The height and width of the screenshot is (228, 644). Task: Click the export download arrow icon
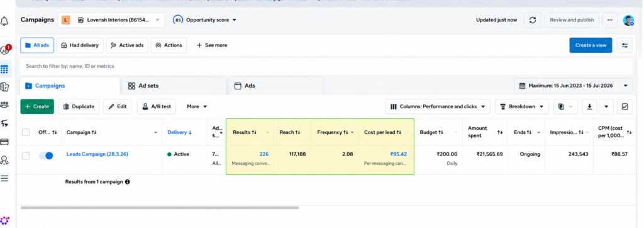(x=589, y=106)
